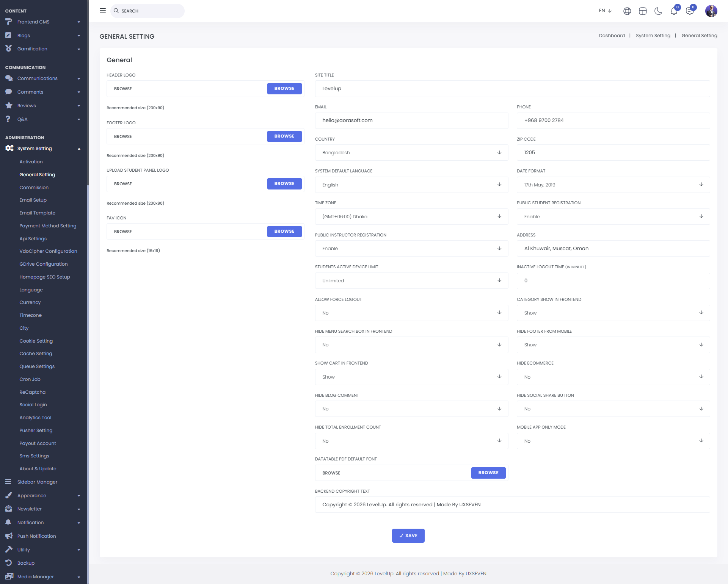Select Payment Method Setting menu item

pos(48,226)
